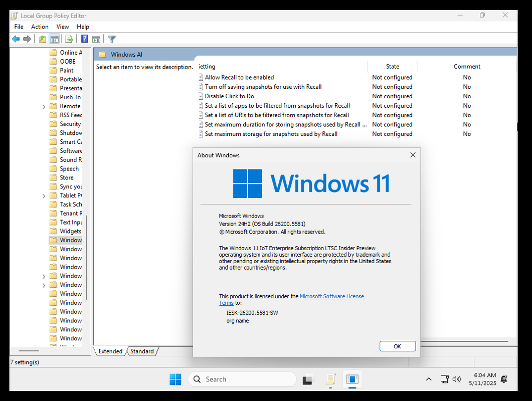Click the Windows AI folder icon in the header
The image size is (532, 401).
click(102, 54)
